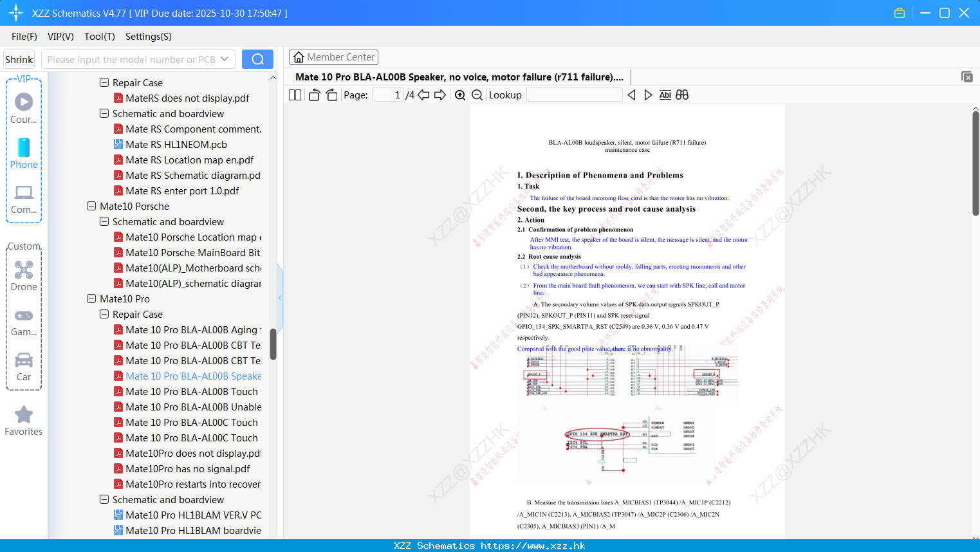Click the tree scrollbar up arrow

273,78
